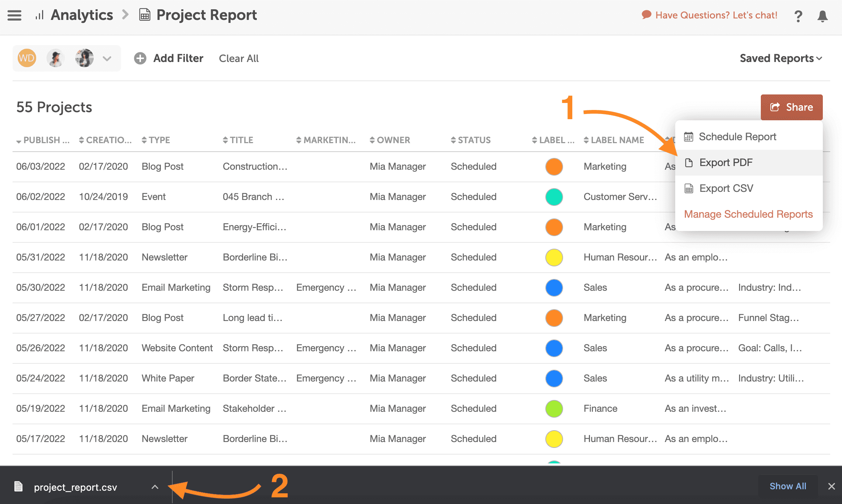
Task: Click teal label swatch in 045 Branch row
Action: (554, 197)
